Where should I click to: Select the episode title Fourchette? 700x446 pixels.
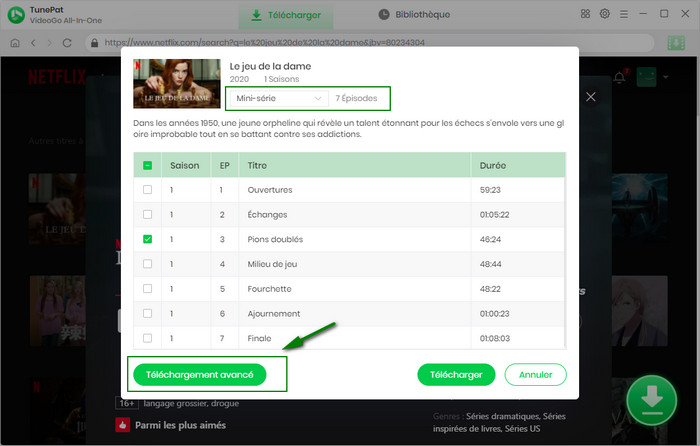pyautogui.click(x=269, y=289)
